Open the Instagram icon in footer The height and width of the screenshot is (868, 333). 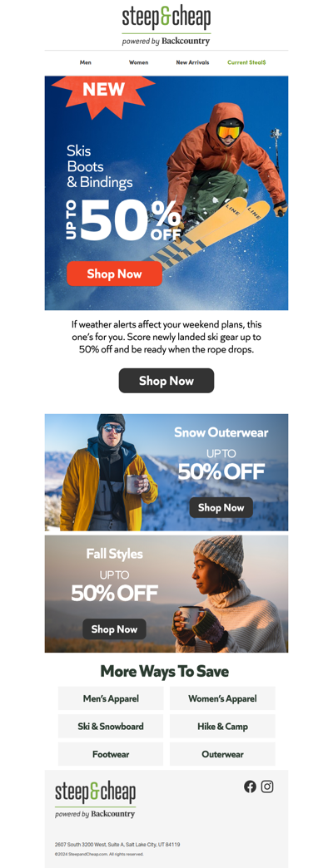267,786
